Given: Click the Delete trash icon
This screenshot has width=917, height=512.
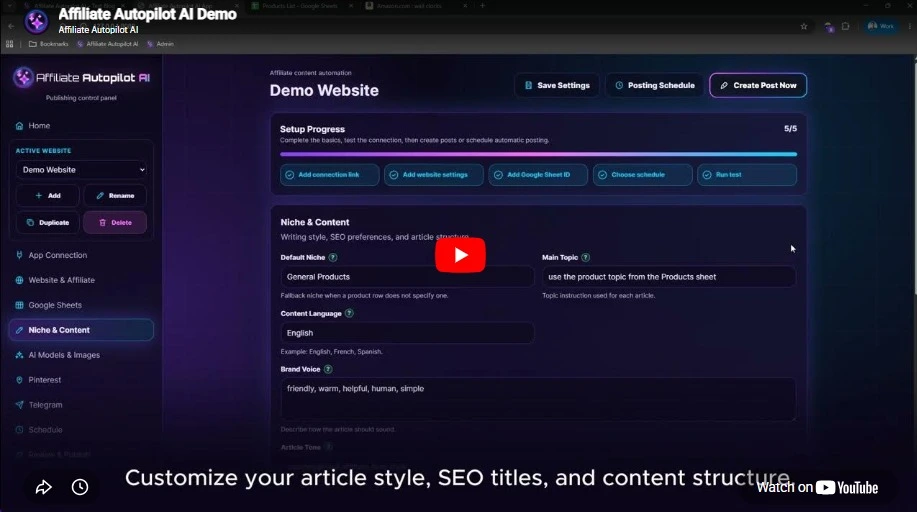Looking at the screenshot, I should click(102, 223).
